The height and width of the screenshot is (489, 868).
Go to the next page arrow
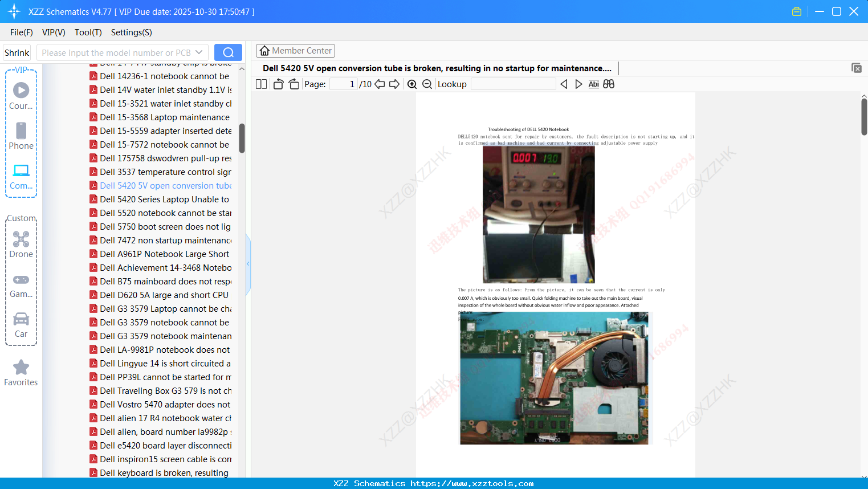point(394,84)
